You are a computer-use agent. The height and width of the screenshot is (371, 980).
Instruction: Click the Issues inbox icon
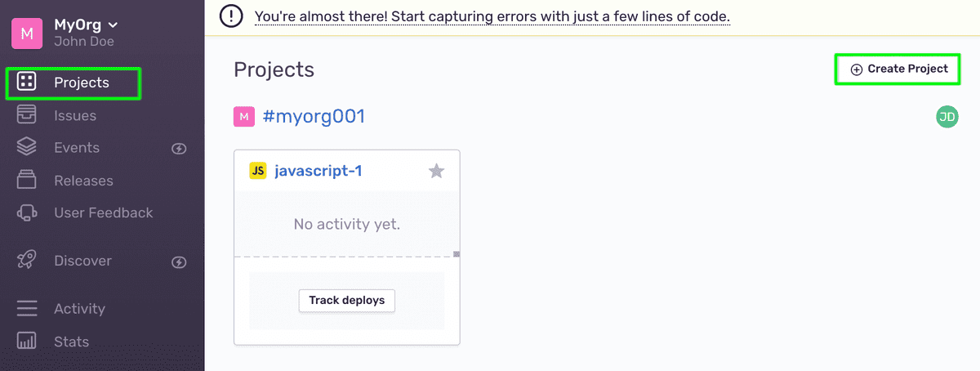click(27, 115)
